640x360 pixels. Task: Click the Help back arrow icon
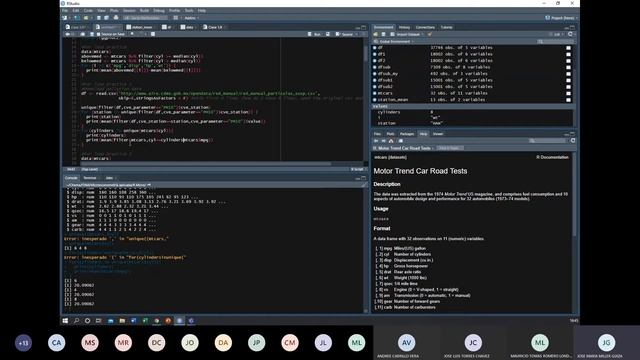pos(376,141)
